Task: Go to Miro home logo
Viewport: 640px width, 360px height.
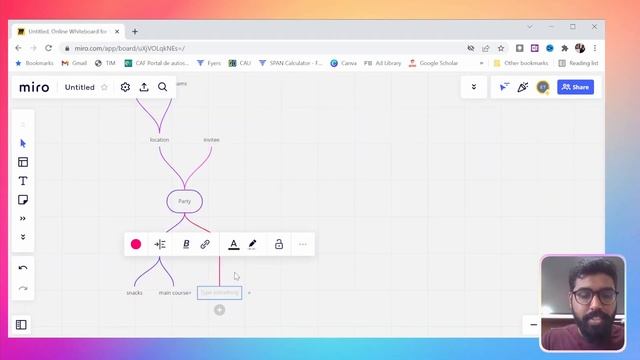Action: [x=34, y=87]
